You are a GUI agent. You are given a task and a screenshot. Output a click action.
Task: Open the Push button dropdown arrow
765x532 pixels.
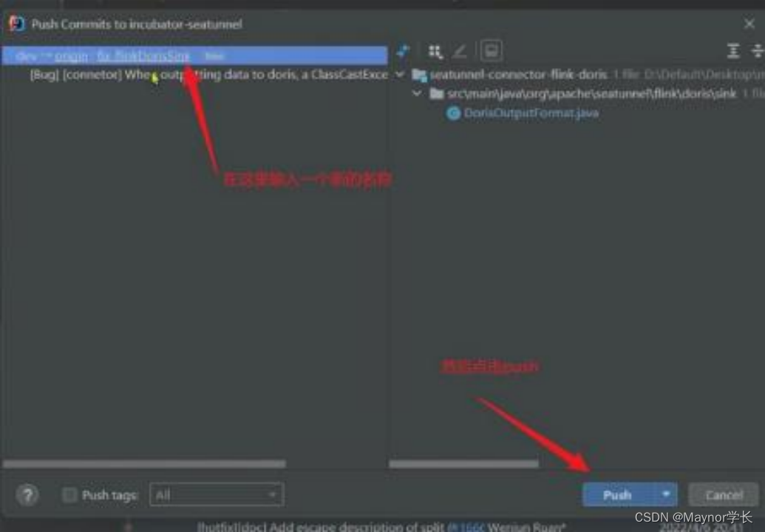coord(666,494)
